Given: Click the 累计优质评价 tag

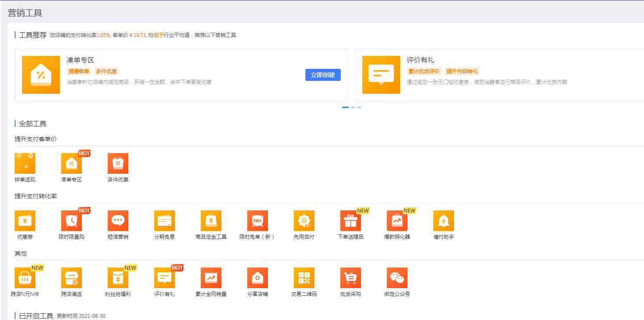Looking at the screenshot, I should pos(424,71).
